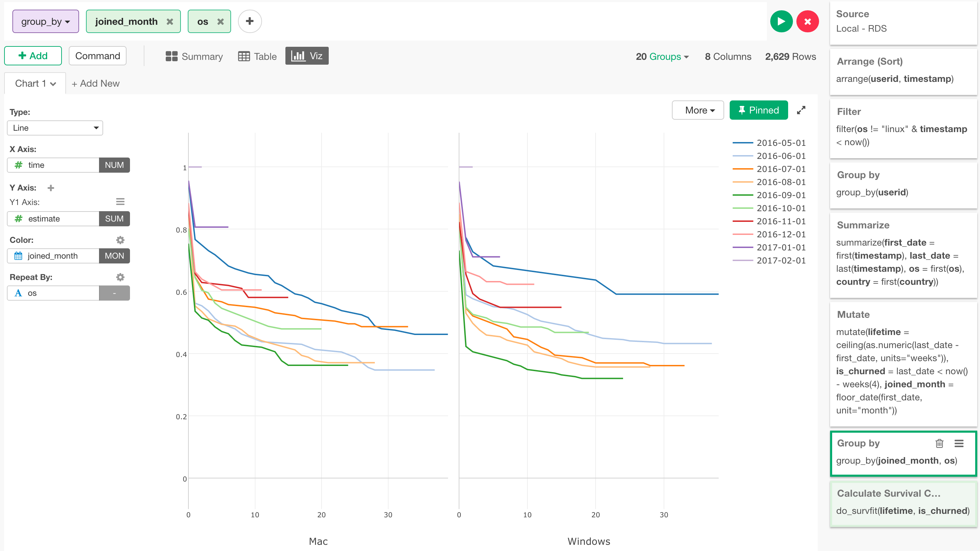Toggle the 2016-08-01 legend series
The image size is (980, 551).
(769, 182)
